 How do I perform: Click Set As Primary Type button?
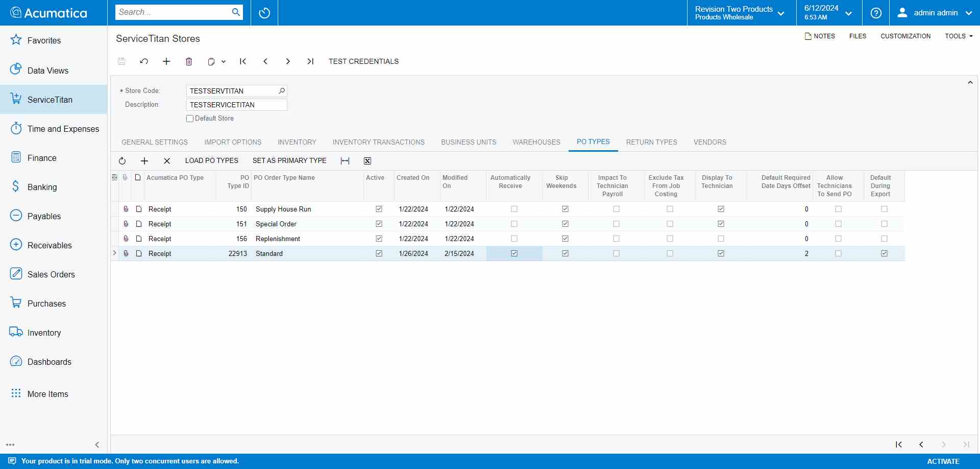[289, 161]
